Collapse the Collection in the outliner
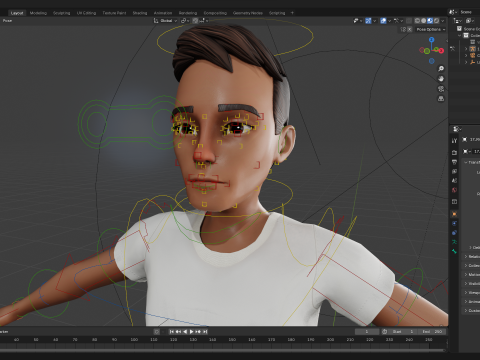This screenshot has width=480, height=360. [460, 35]
